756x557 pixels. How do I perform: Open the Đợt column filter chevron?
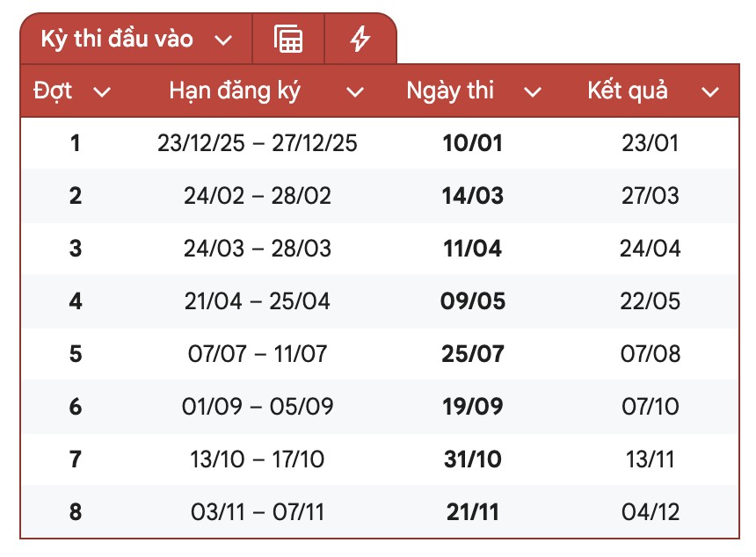102,91
